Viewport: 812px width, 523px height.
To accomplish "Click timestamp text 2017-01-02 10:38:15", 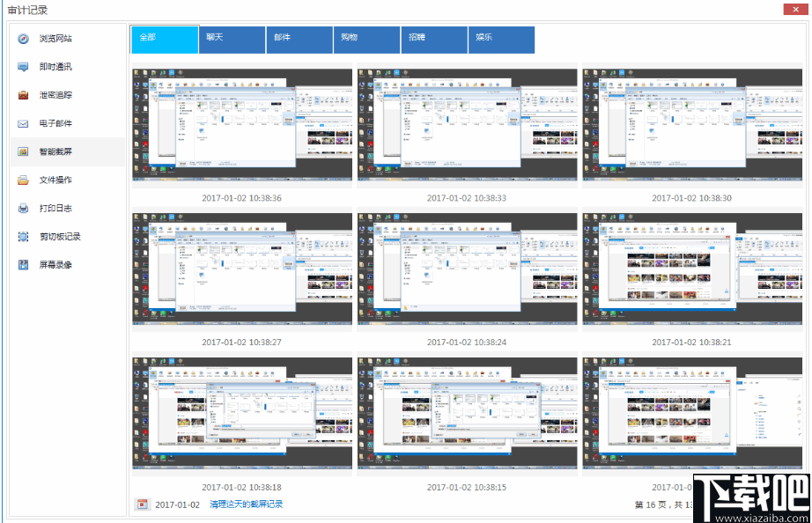I will (467, 487).
